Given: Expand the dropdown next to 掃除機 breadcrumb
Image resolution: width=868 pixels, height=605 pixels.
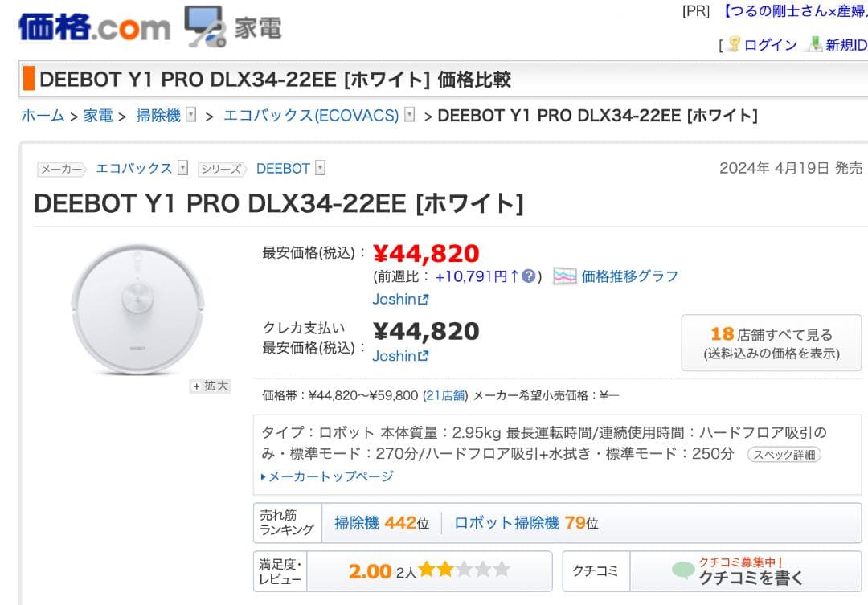Looking at the screenshot, I should [190, 114].
